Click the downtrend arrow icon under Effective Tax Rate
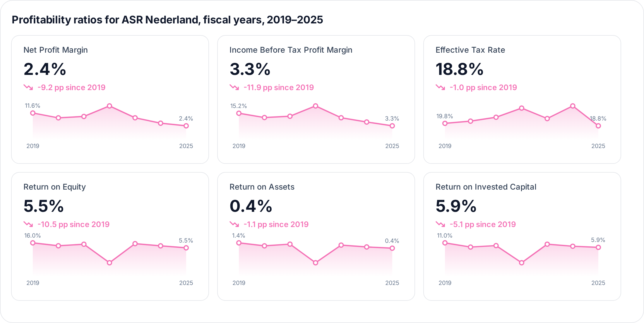 click(441, 87)
